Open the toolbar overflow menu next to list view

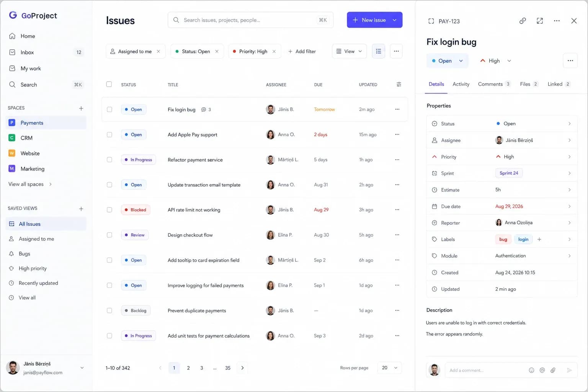(396, 51)
